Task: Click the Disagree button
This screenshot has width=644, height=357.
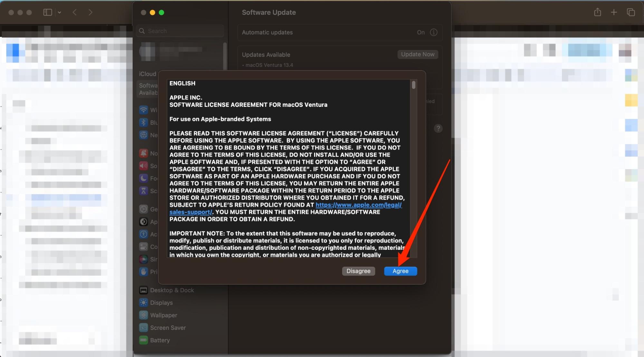Action: pyautogui.click(x=358, y=271)
